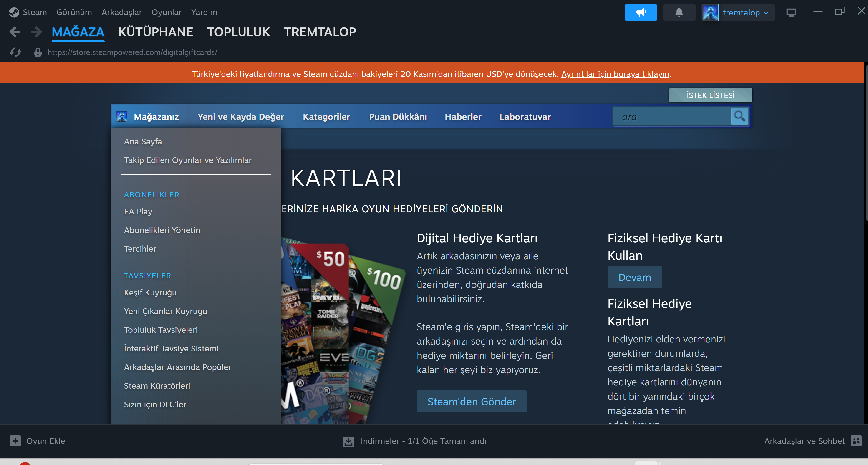868x465 pixels.
Task: Select Steam Küratörleri
Action: pyautogui.click(x=157, y=386)
